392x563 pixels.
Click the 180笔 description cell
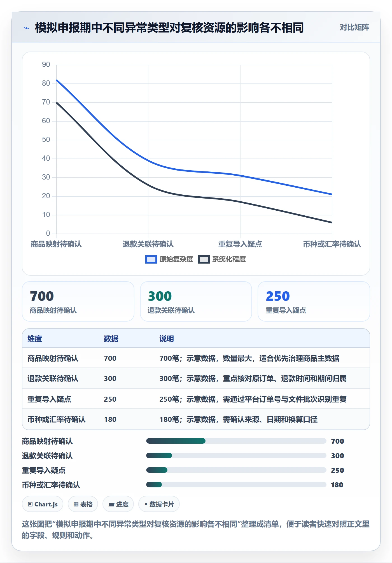[x=238, y=419]
